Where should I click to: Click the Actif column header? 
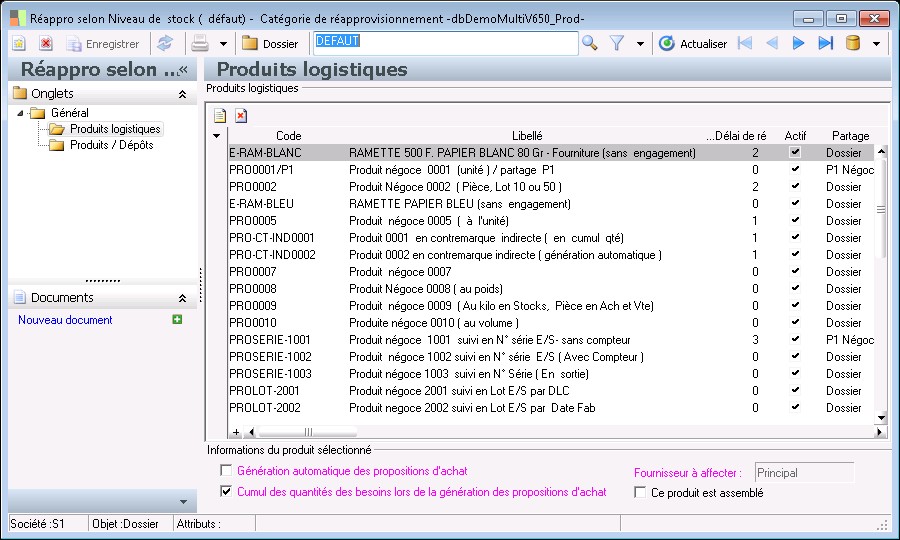795,136
